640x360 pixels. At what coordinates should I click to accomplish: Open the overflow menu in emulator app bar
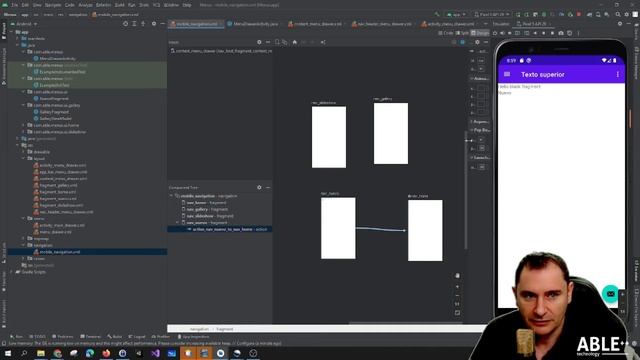(618, 74)
